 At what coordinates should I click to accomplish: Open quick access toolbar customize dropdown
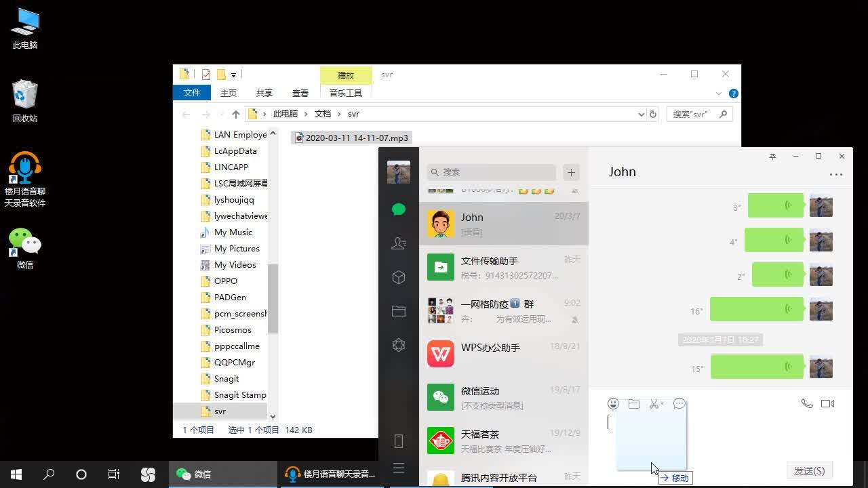point(233,75)
